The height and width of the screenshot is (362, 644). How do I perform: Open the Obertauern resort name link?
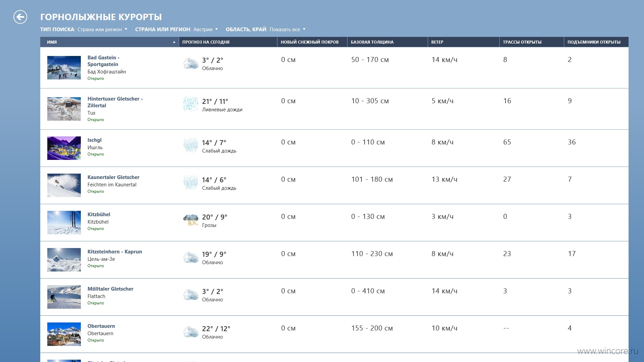click(101, 326)
